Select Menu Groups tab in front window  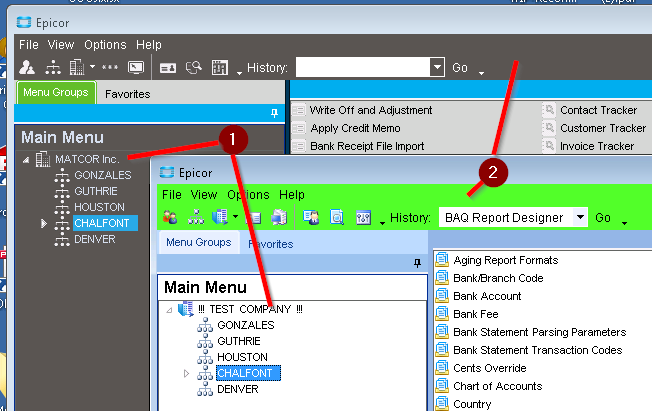pyautogui.click(x=199, y=242)
